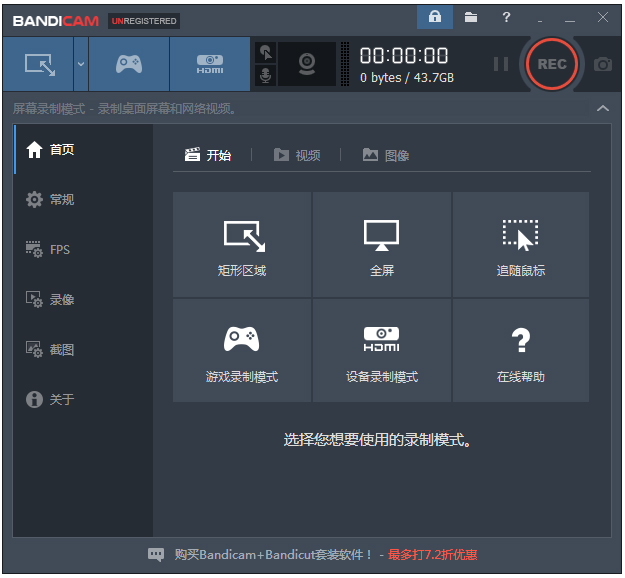Open help question mark in title bar

[506, 17]
